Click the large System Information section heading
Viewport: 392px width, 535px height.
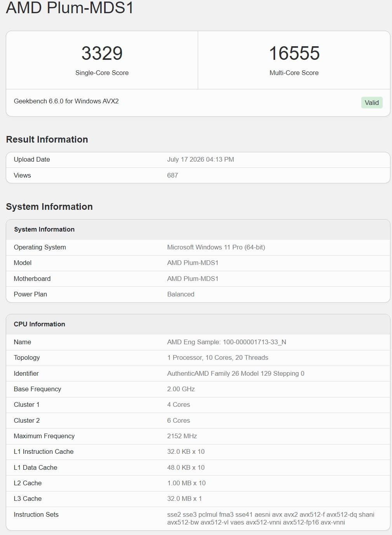[49, 207]
